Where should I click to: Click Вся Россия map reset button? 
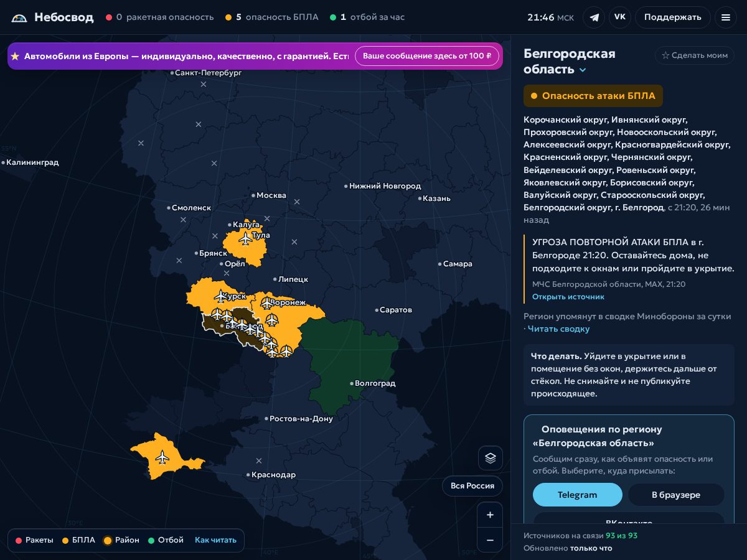(x=472, y=486)
